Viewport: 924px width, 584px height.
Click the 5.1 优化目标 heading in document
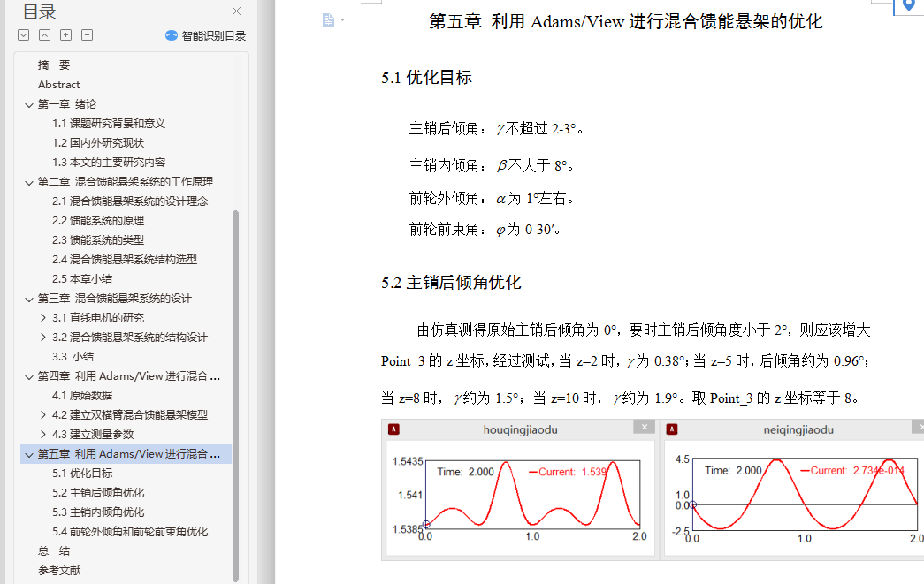(426, 77)
